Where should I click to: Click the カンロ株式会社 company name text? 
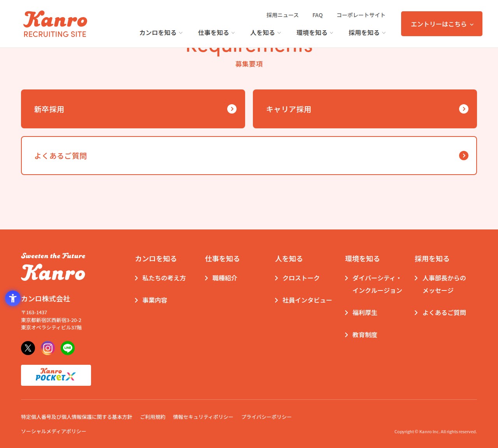(x=46, y=299)
